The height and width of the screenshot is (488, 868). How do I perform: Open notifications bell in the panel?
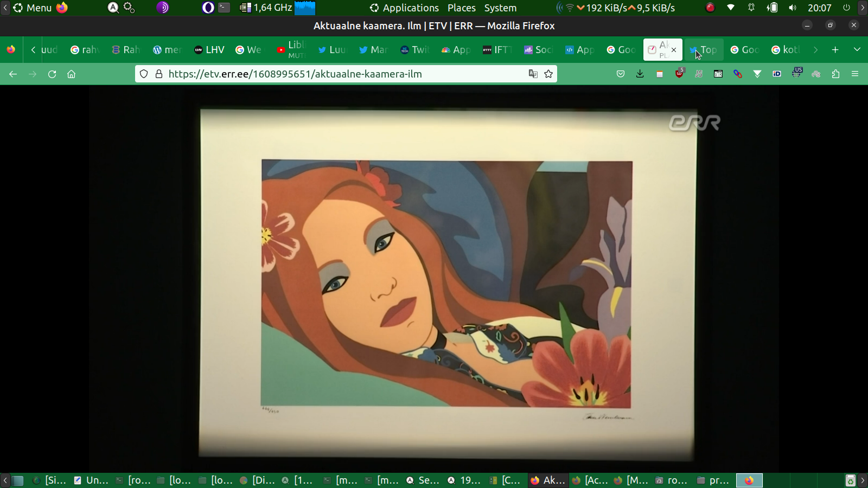click(751, 8)
